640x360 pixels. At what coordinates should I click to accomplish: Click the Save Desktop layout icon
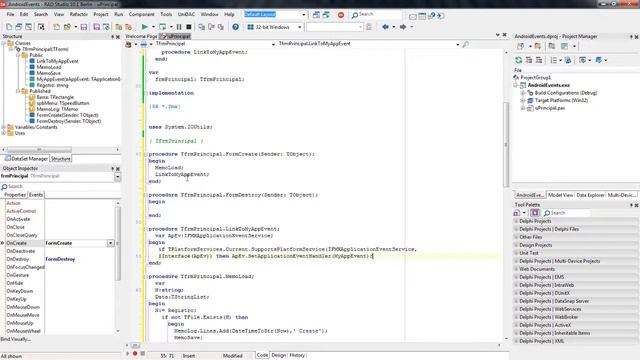coord(316,15)
